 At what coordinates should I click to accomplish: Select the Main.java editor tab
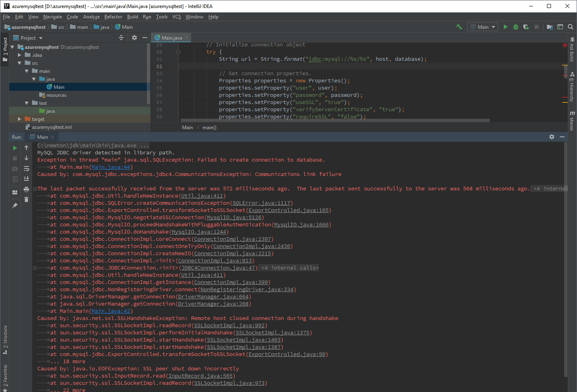coord(171,38)
